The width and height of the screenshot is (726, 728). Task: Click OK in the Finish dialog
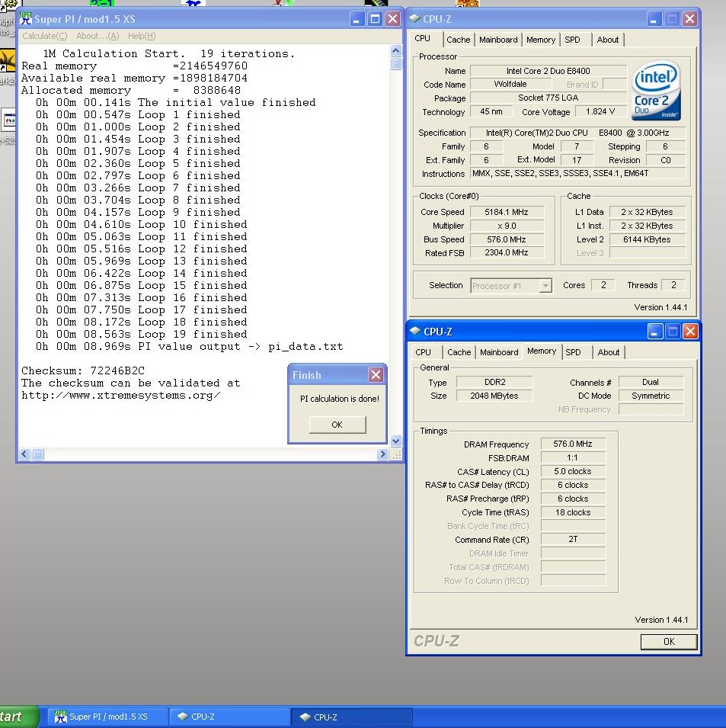(337, 425)
